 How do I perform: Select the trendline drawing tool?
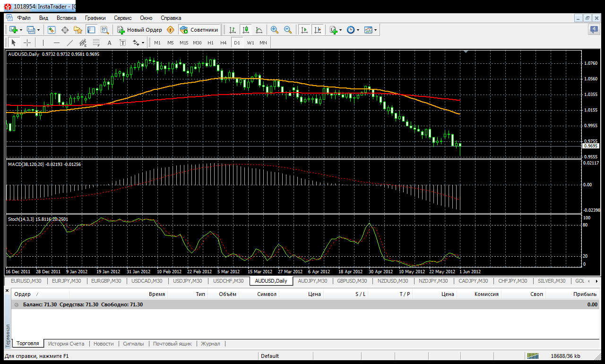coord(70,43)
